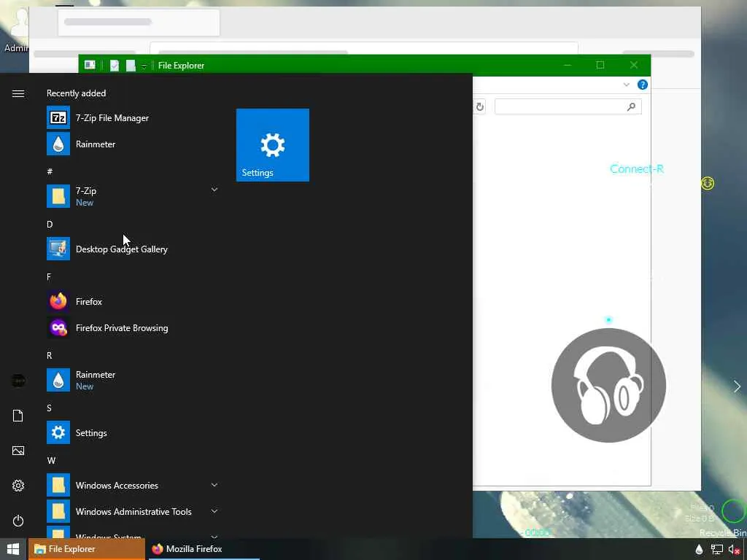This screenshot has height=560, width=747.
Task: Expand the 7-Zip folder chevron
Action: pos(214,190)
